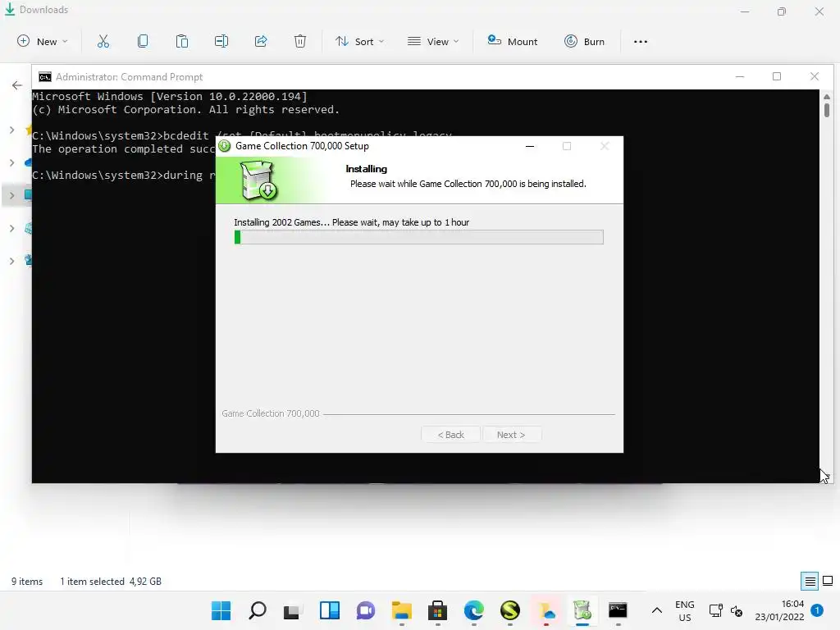Image resolution: width=840 pixels, height=630 pixels.
Task: Click the Paste clipboard icon in Explorer toolbar
Action: [182, 41]
